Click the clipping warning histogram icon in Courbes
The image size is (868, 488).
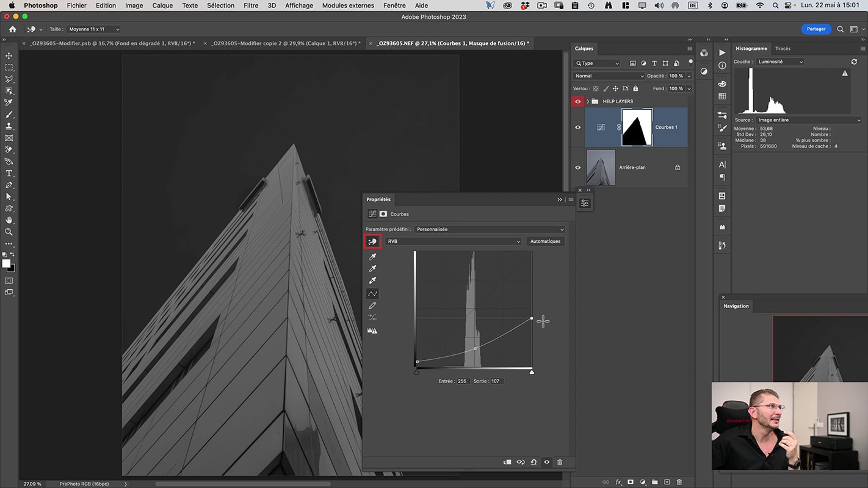tap(372, 330)
